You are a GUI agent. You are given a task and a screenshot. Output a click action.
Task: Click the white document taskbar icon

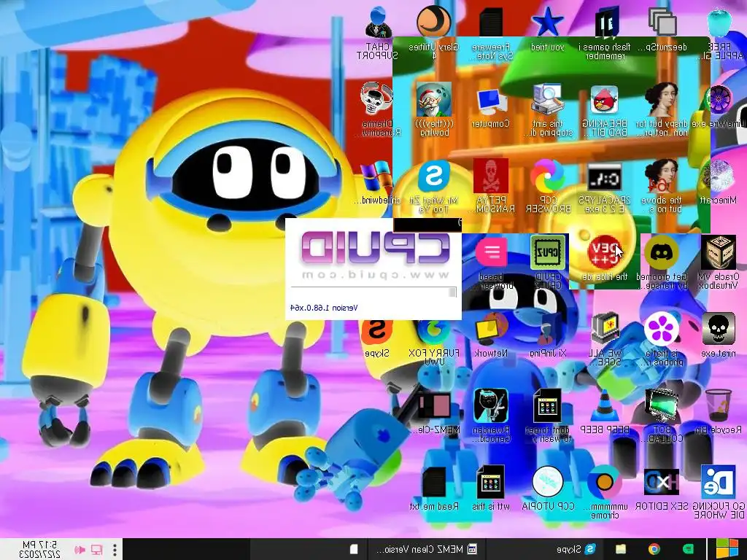tap(354, 549)
